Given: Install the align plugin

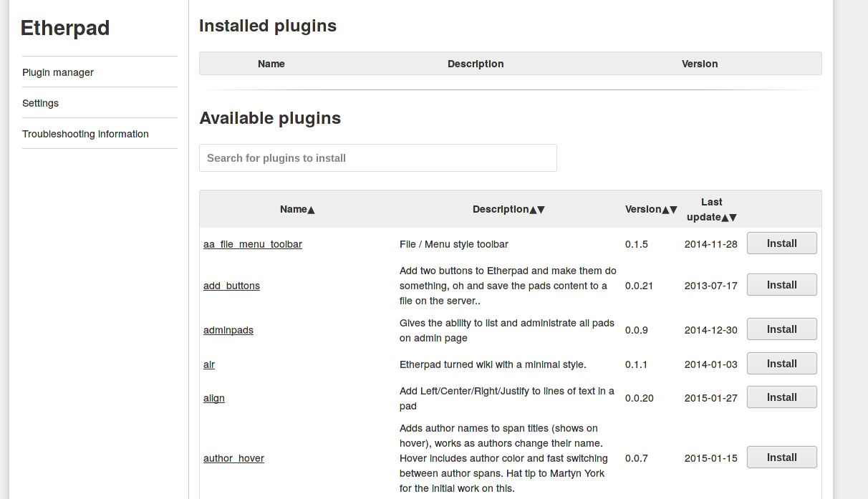Looking at the screenshot, I should (x=781, y=397).
